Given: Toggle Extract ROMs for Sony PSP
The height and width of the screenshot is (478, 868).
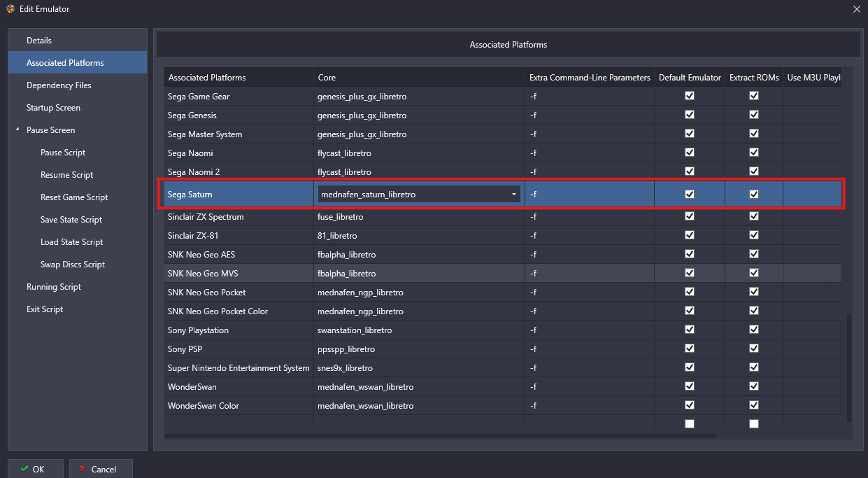Looking at the screenshot, I should 754,349.
